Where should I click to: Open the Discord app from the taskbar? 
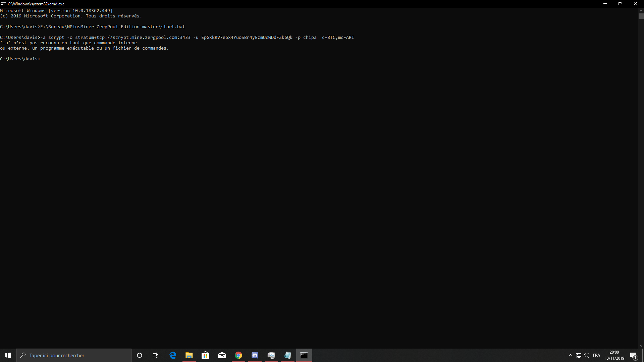coord(255,355)
